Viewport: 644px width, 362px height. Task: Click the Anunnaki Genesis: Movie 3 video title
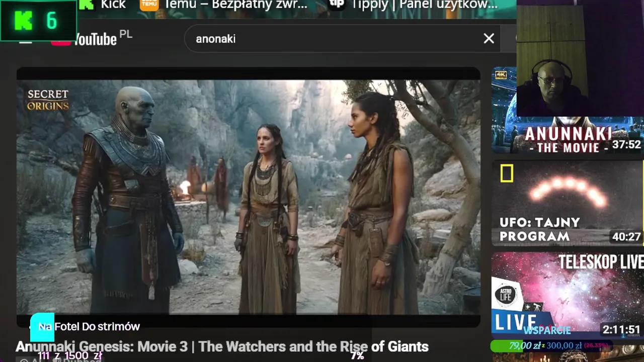pyautogui.click(x=222, y=346)
